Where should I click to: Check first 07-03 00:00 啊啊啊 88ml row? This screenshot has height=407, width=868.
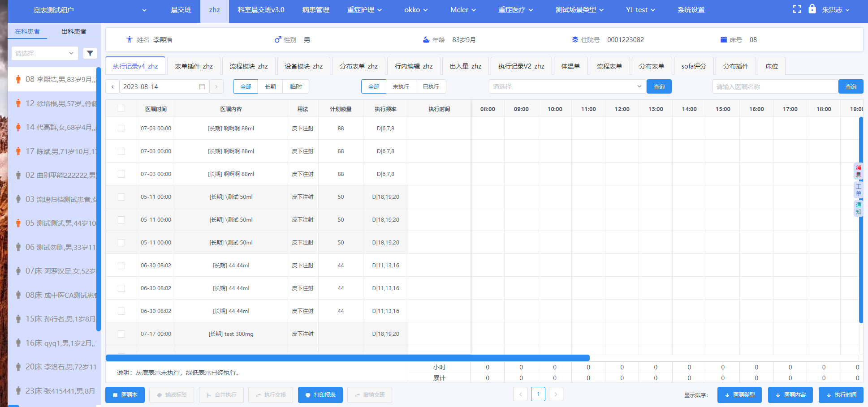pyautogui.click(x=121, y=129)
